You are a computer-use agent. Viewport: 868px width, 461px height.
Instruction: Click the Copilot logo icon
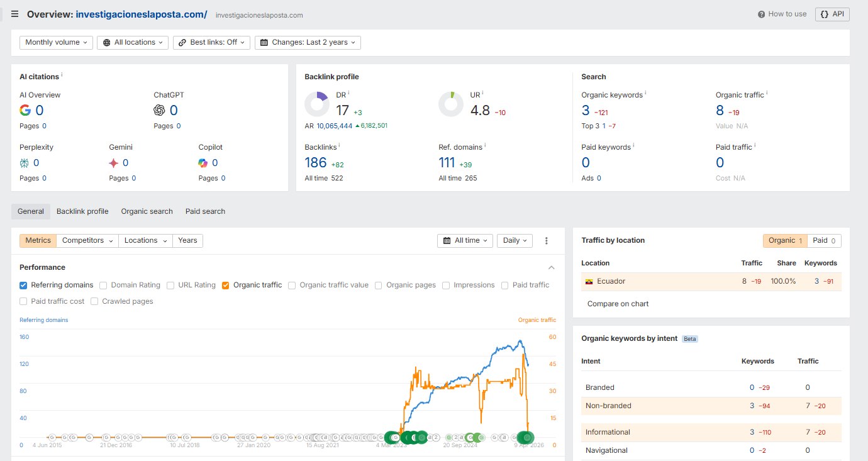[203, 163]
